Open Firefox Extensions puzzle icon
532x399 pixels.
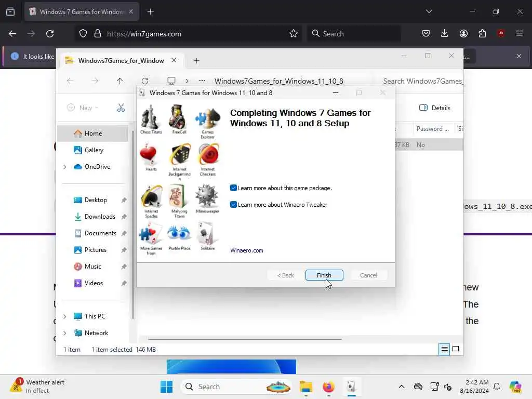[482, 33]
